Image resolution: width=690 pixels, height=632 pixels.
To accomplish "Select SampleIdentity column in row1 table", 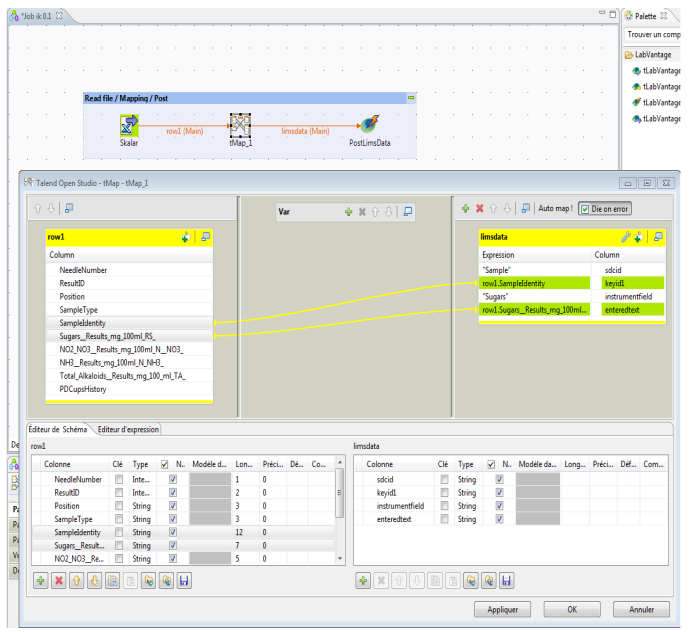I will tap(129, 323).
